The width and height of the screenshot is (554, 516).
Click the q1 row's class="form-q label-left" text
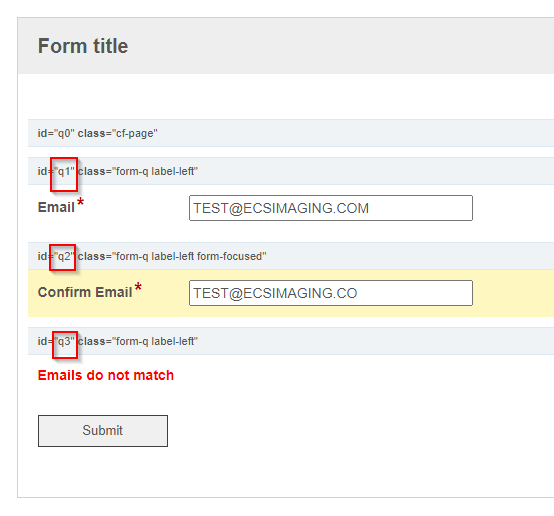(138, 171)
